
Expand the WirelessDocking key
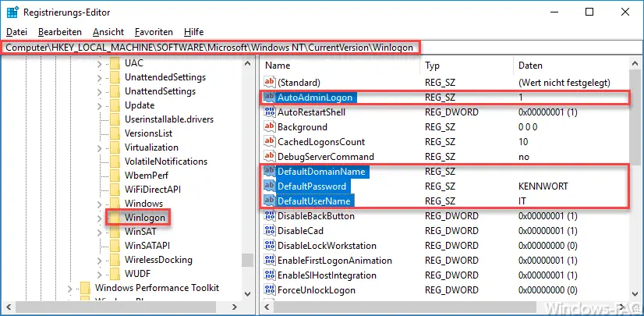(99, 260)
